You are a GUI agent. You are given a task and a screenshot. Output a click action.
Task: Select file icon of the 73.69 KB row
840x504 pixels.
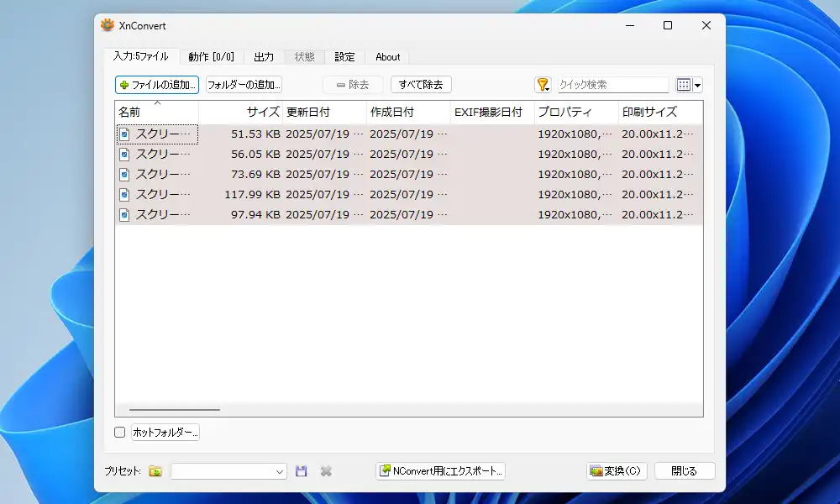[124, 174]
